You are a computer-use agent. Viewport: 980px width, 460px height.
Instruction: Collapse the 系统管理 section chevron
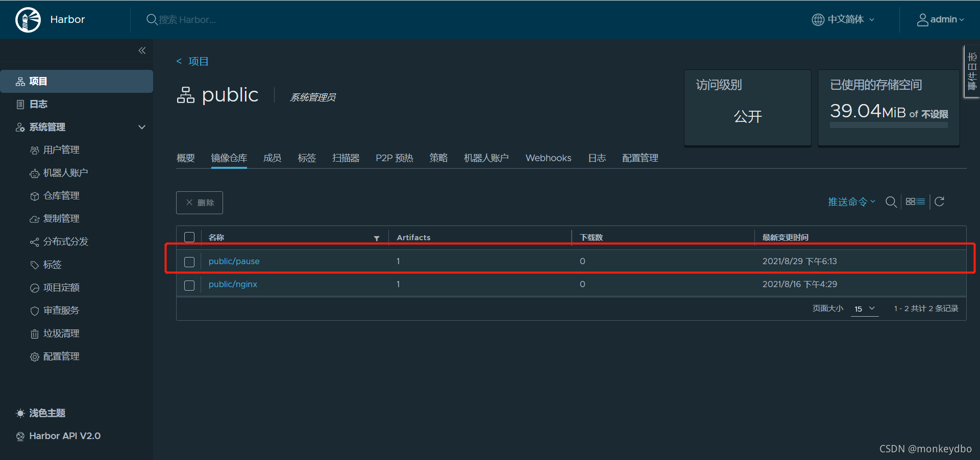pos(142,127)
